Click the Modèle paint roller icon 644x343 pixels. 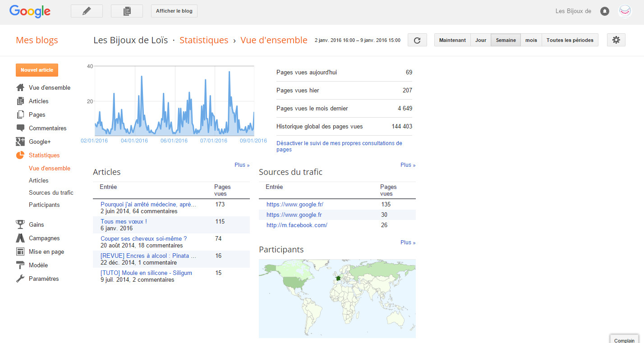[20, 265]
